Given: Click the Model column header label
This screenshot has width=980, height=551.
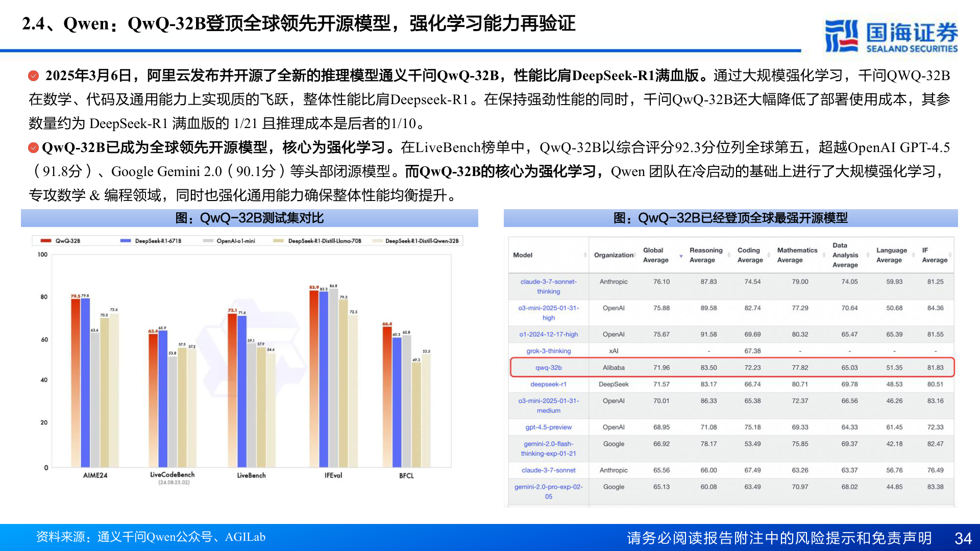Looking at the screenshot, I should click(522, 255).
